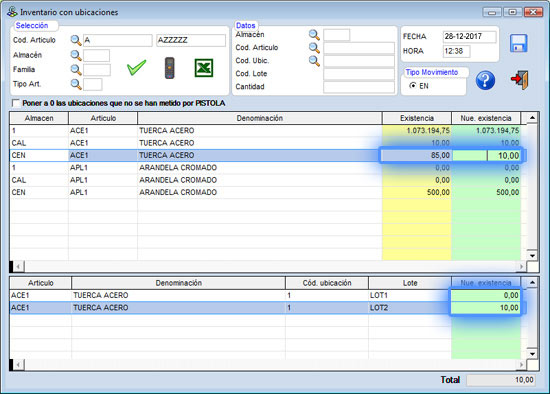Select the LOT2 row in lower grid
Viewport: 550px width, 394px height.
click(265, 308)
